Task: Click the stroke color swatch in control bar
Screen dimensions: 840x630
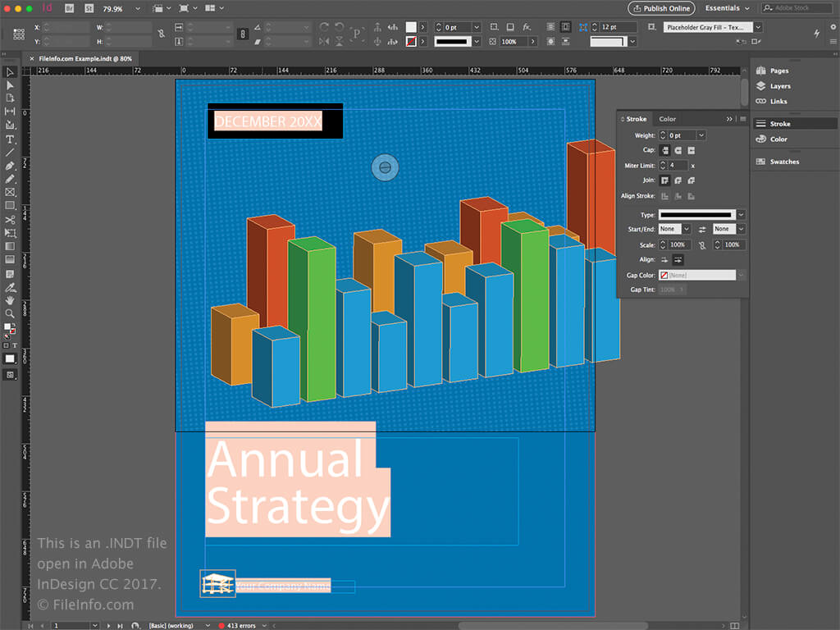Action: [x=411, y=41]
